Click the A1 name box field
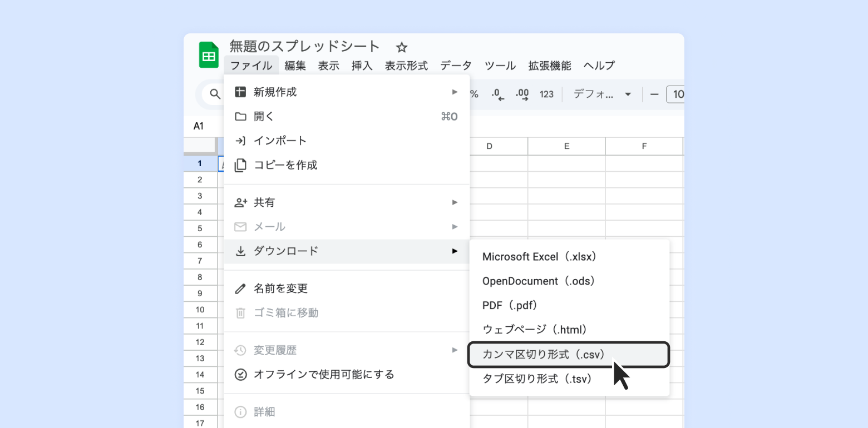This screenshot has width=868, height=428. click(199, 126)
